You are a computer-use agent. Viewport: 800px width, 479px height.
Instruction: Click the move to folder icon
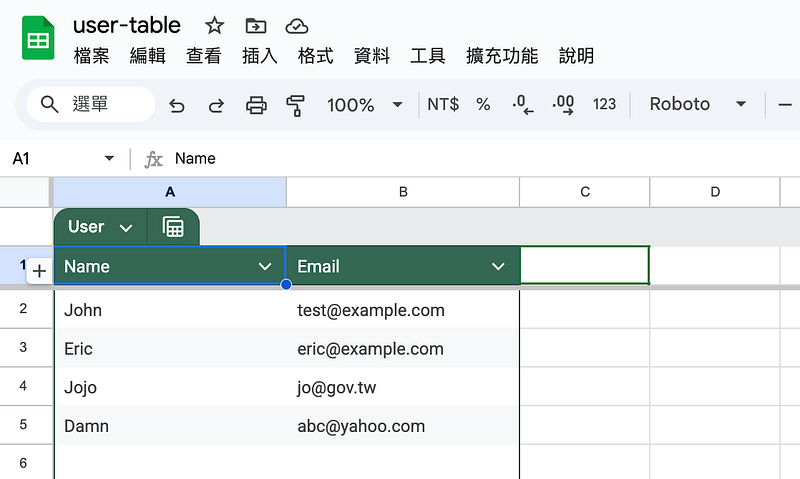(256, 26)
